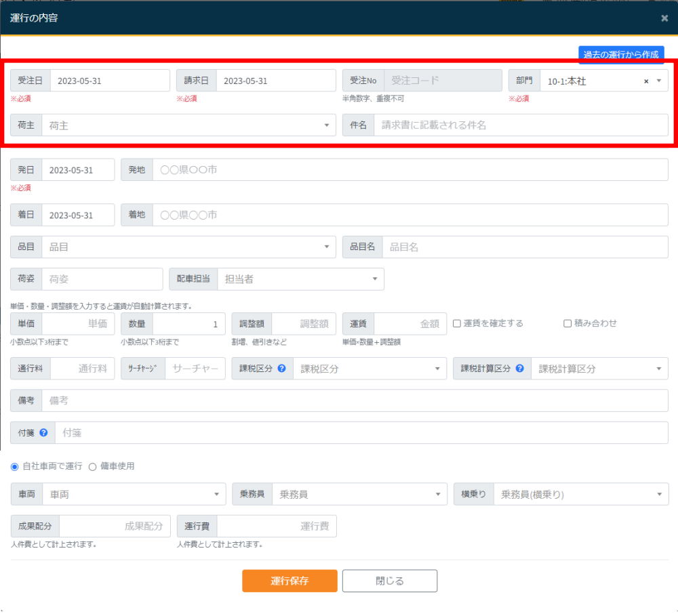Screen dimensions: 678x616
Task: Open the 荷主 dropdown
Action: 188,125
